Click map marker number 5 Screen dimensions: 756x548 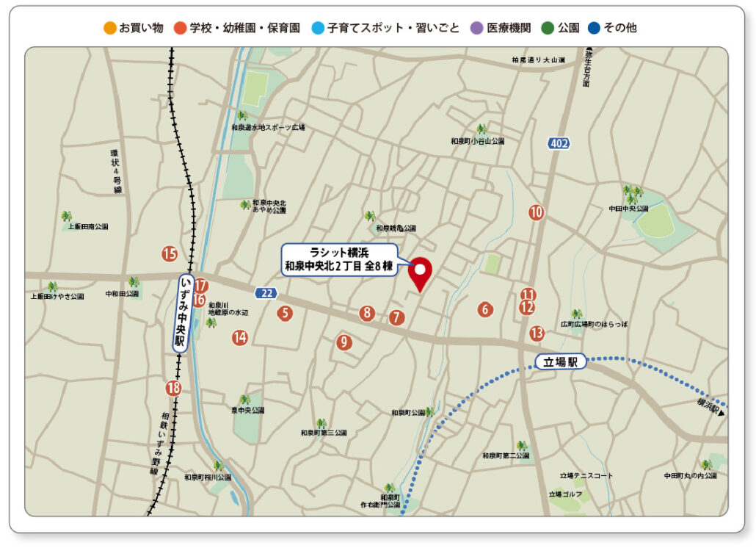(285, 313)
